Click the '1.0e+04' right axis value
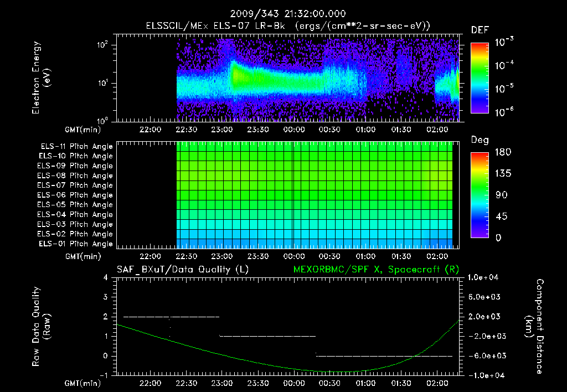This screenshot has width=567, height=392. [x=483, y=277]
